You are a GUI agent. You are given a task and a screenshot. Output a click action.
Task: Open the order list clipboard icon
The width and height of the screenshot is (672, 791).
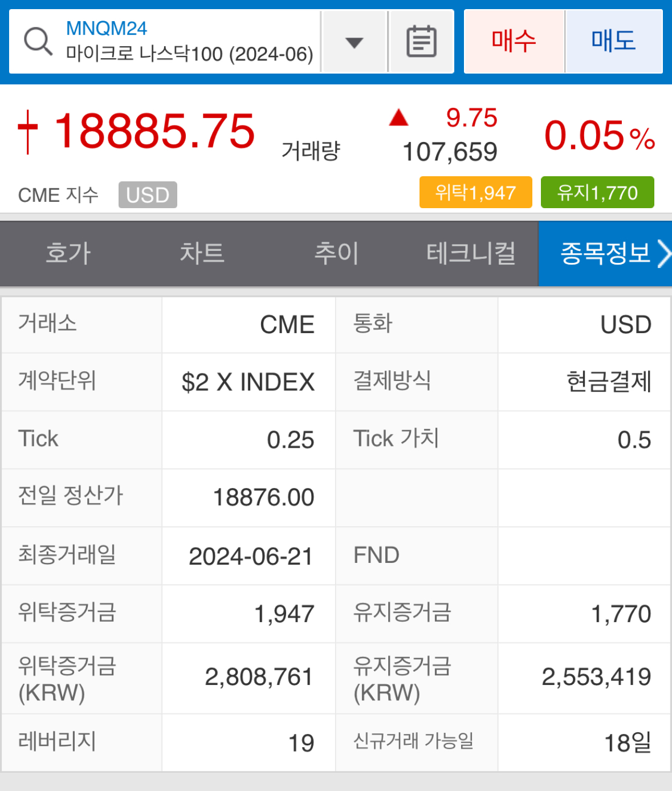click(x=421, y=42)
